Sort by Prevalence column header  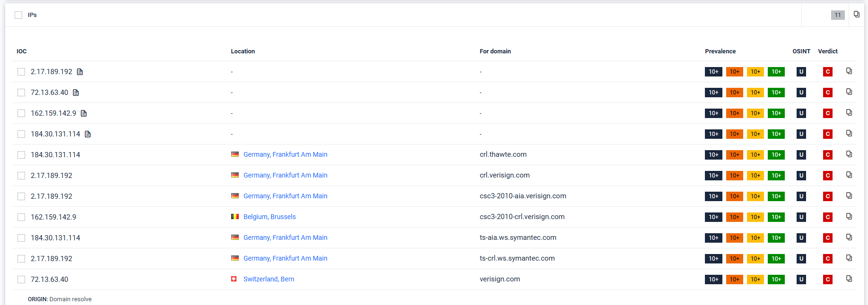tap(720, 51)
